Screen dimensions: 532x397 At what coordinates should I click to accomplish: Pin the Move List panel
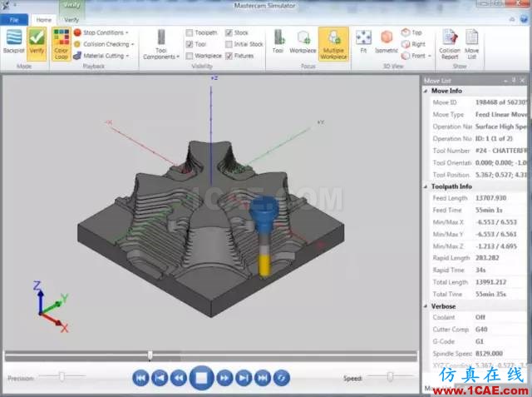click(514, 81)
